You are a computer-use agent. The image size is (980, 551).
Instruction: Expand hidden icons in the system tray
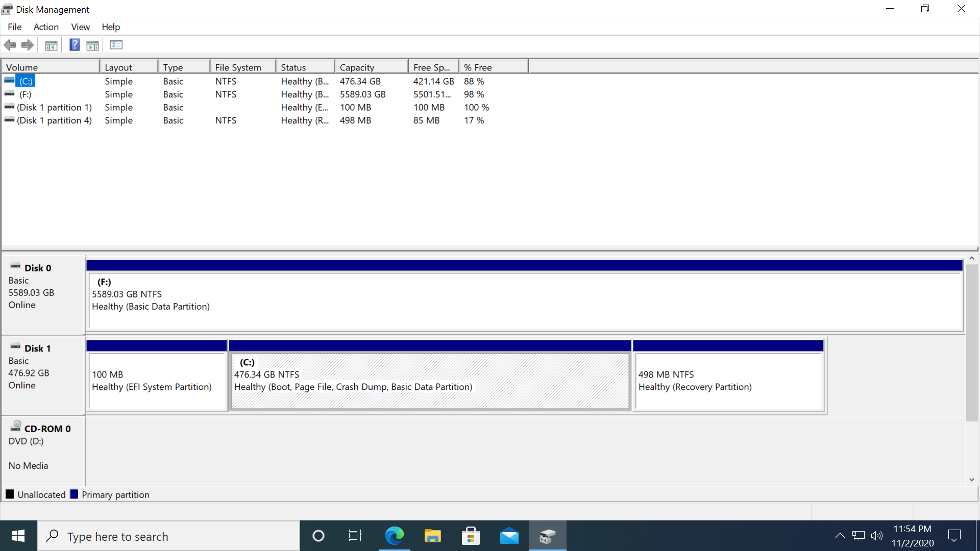click(840, 536)
